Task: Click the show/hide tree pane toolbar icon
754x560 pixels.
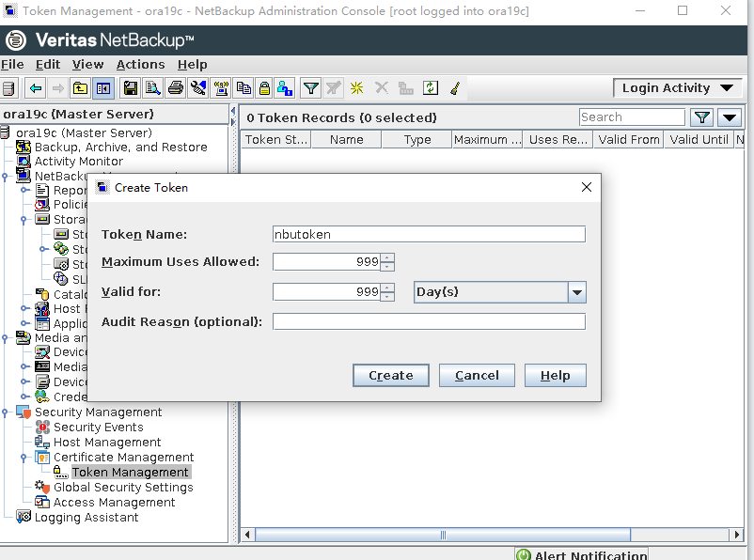Action: (x=103, y=87)
